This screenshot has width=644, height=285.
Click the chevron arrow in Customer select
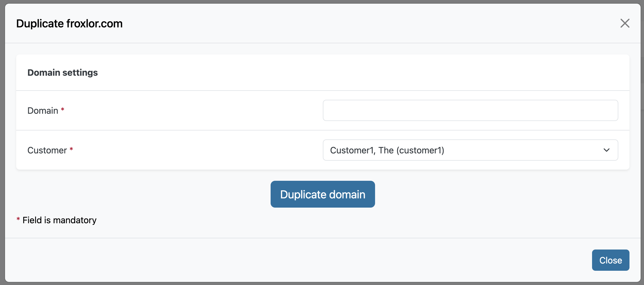click(x=606, y=150)
